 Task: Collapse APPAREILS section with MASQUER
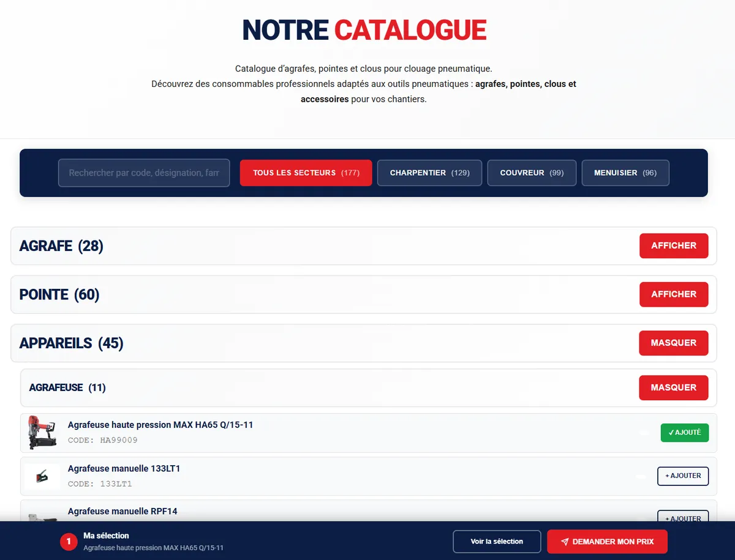tap(674, 343)
